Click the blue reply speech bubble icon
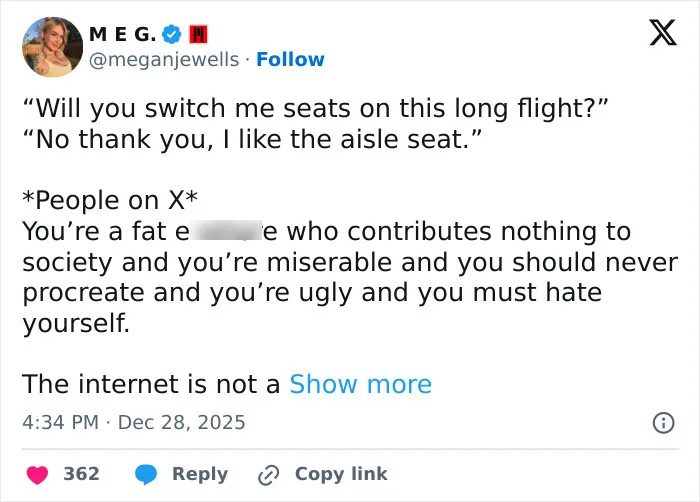 [x=146, y=474]
